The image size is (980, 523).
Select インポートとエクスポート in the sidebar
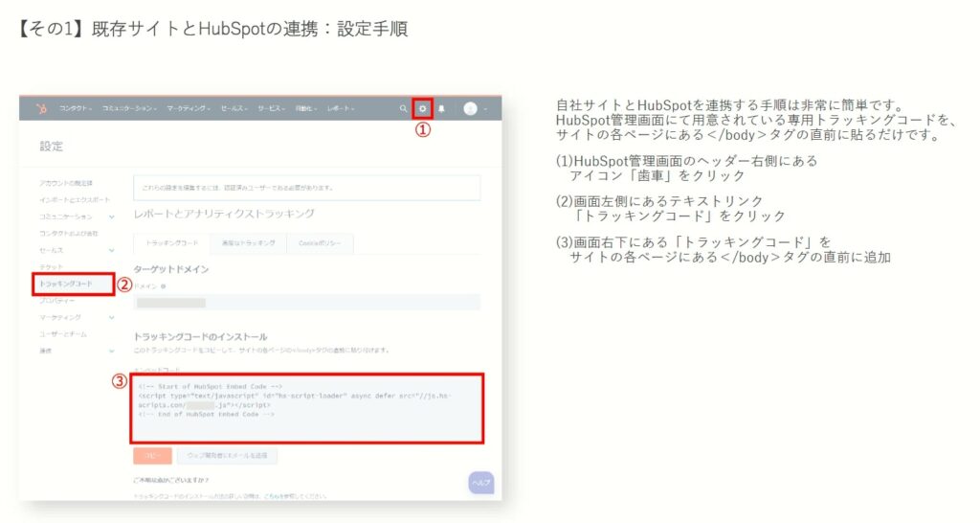pyautogui.click(x=75, y=199)
